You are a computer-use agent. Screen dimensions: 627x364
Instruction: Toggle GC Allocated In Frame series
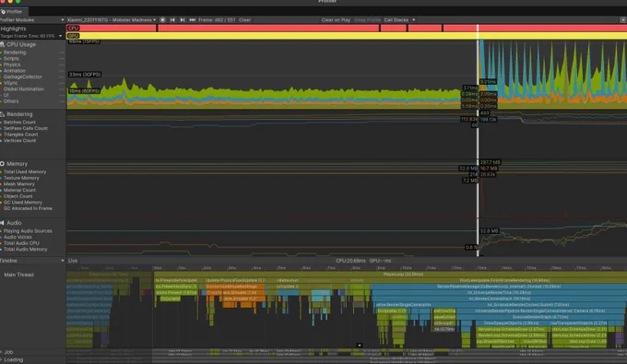28,208
